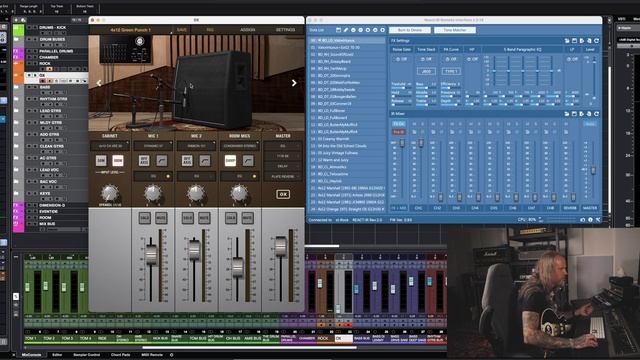
Task: Open SAVE tab in OX plugin
Action: [x=182, y=30]
